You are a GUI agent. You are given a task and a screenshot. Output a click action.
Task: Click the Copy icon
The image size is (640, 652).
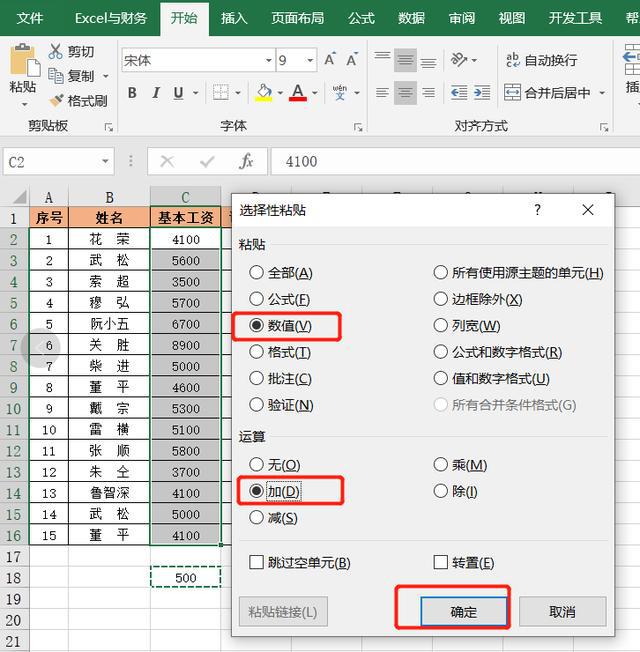coord(56,76)
